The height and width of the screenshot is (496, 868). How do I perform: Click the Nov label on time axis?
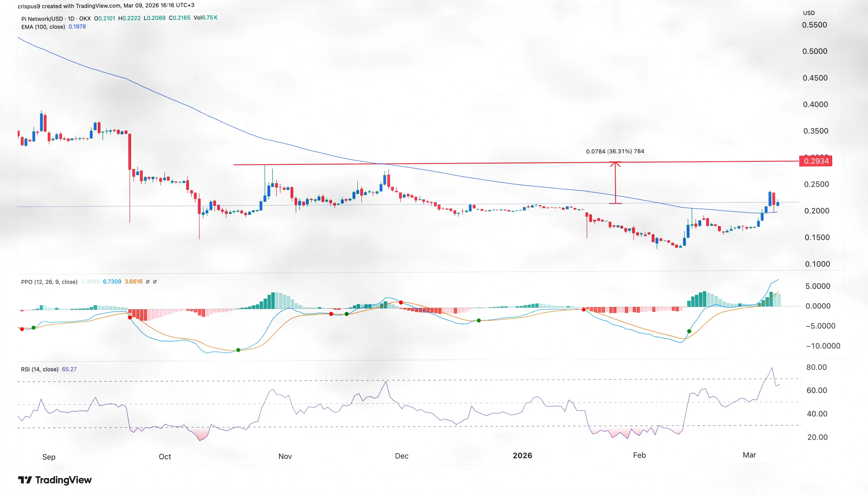[x=285, y=456]
